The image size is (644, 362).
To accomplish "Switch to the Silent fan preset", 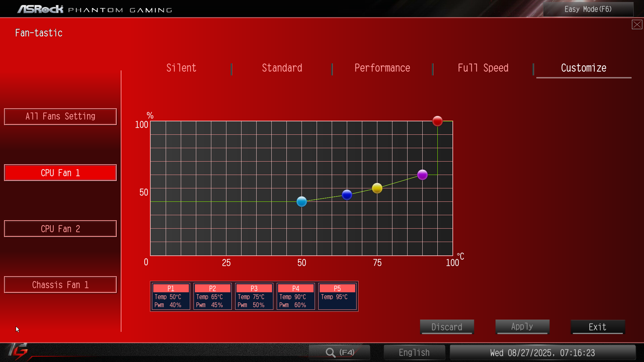I will click(181, 68).
